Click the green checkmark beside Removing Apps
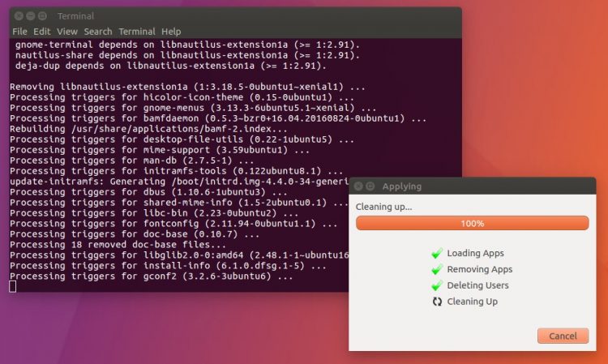The width and height of the screenshot is (608, 364). pos(437,269)
